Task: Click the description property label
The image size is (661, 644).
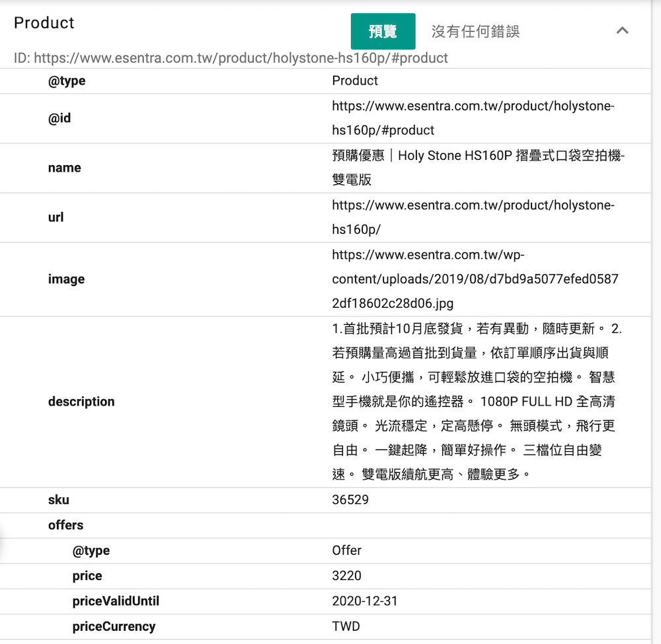Action: click(81, 402)
